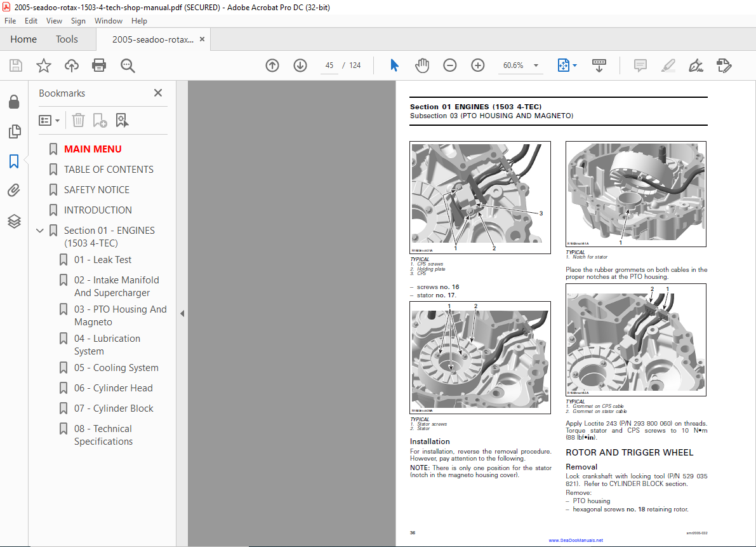756x547 pixels.
Task: Open security lock panel in sidebar
Action: 14,102
